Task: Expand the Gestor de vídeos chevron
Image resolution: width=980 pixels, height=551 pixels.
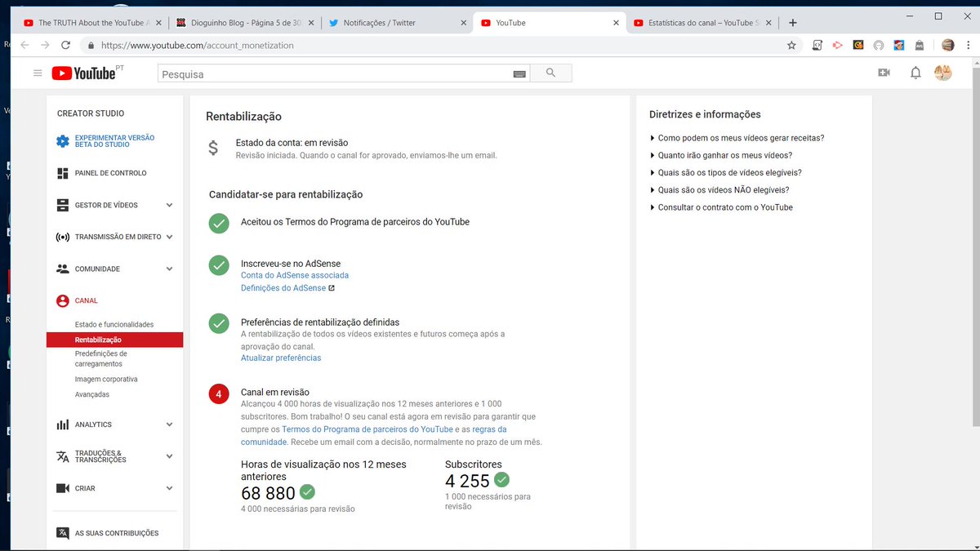Action: (169, 205)
